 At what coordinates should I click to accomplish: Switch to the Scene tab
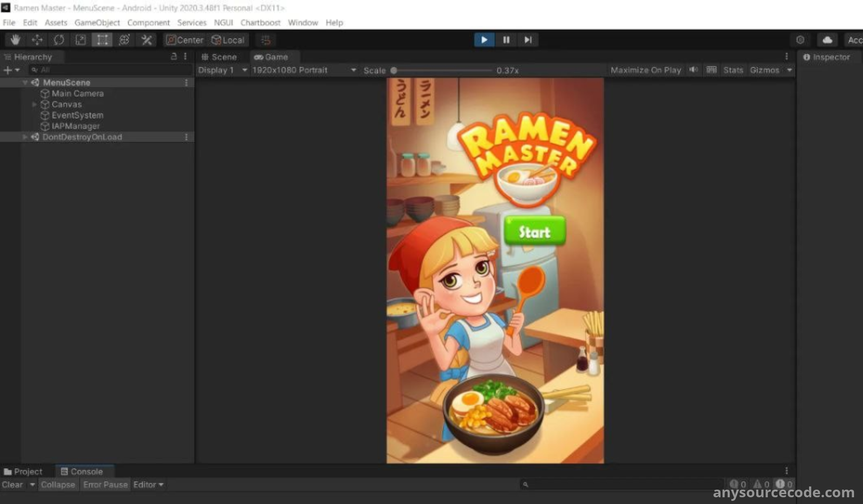click(x=220, y=57)
